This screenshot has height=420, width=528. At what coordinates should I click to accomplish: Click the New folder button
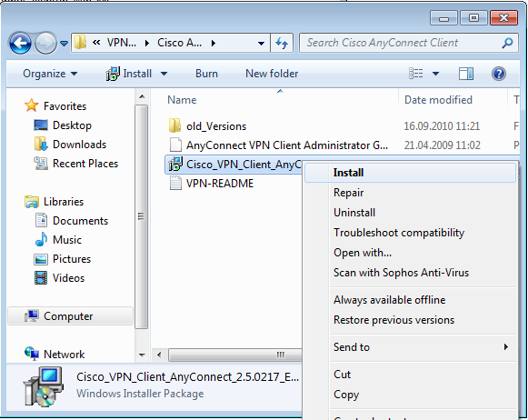pos(272,74)
